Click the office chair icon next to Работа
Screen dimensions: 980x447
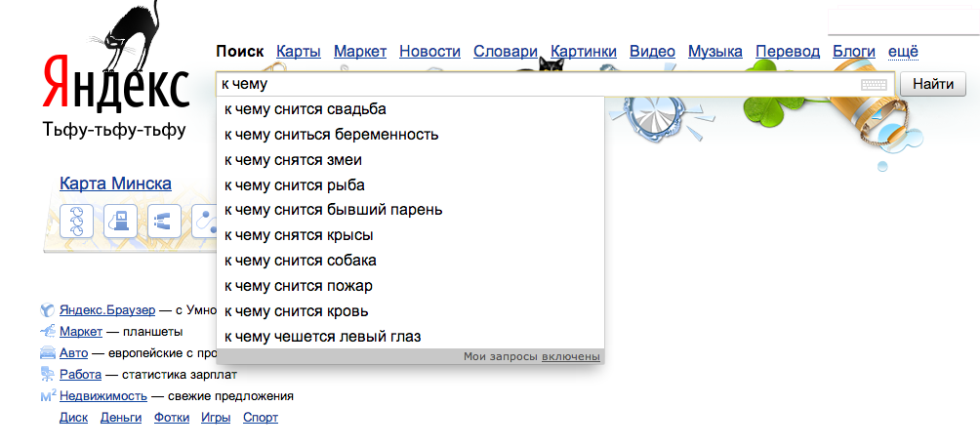pyautogui.click(x=48, y=374)
